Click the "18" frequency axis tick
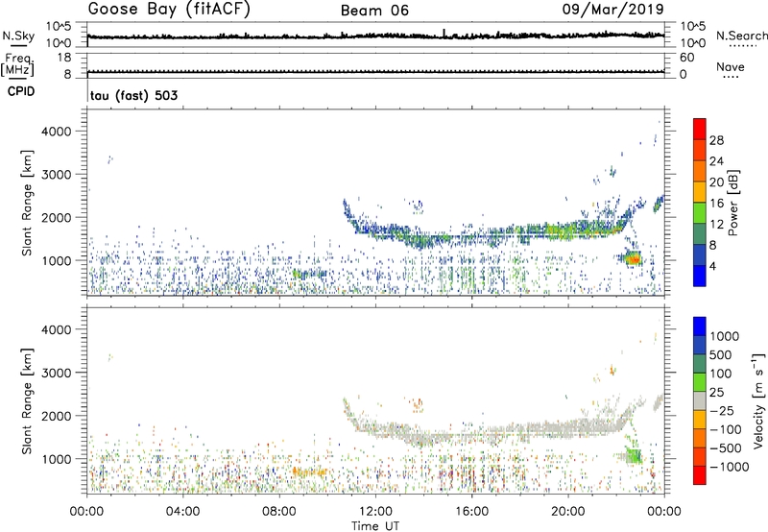768x532 pixels. point(64,58)
